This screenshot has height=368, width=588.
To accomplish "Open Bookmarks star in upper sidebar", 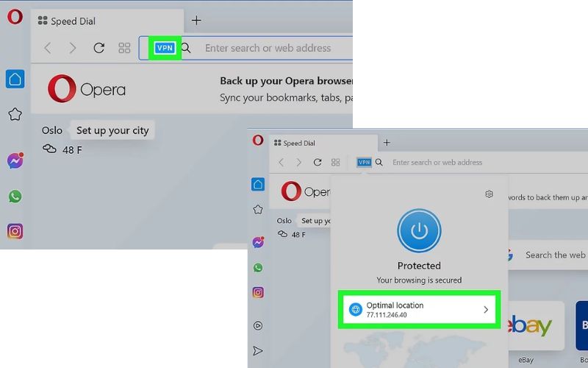I will coord(15,114).
